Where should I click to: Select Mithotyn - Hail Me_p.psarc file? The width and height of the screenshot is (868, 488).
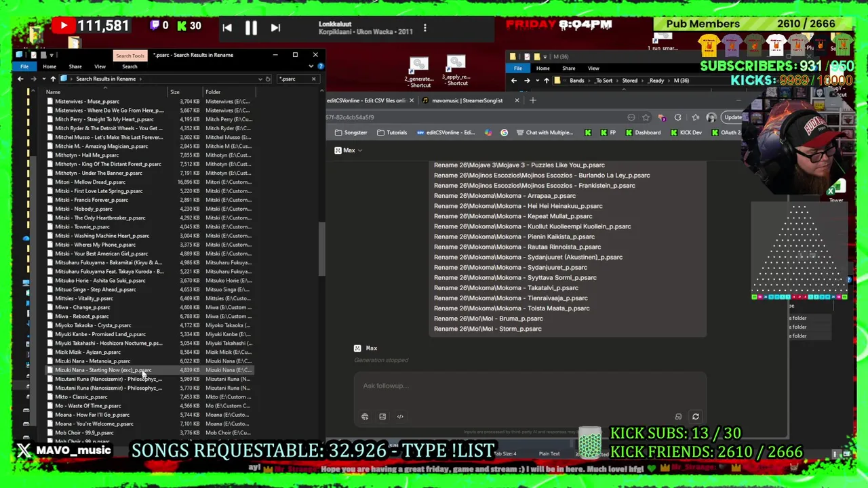[x=87, y=155]
